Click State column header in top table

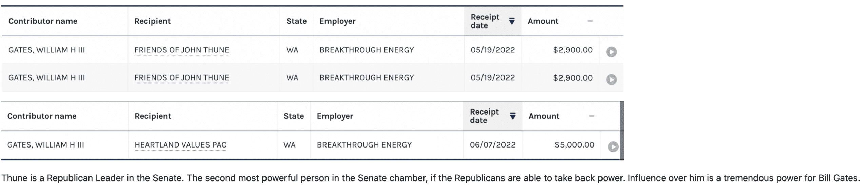pos(296,21)
